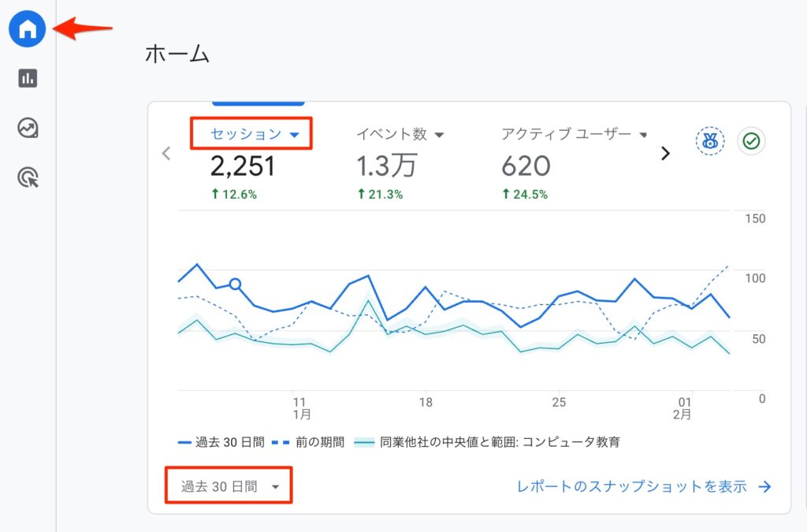Toggle the 同業他社の中央値と範囲 legend series
The width and height of the screenshot is (807, 532).
(487, 442)
